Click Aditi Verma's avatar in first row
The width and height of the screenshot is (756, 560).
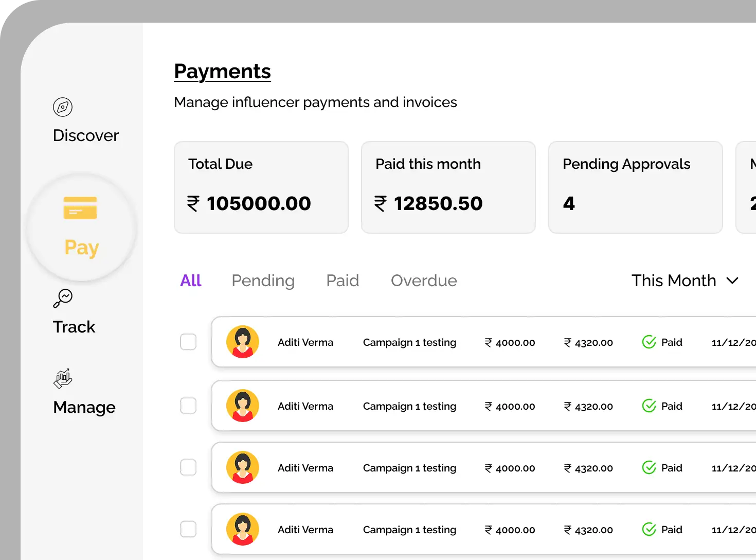(243, 342)
